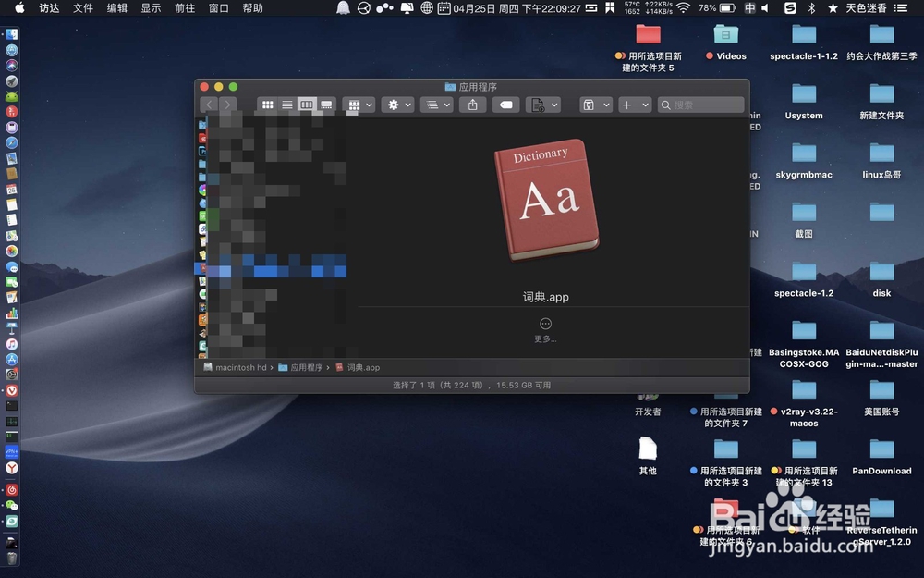This screenshot has height=578, width=924.
Task: Go back with the Finder back arrow
Action: [209, 105]
